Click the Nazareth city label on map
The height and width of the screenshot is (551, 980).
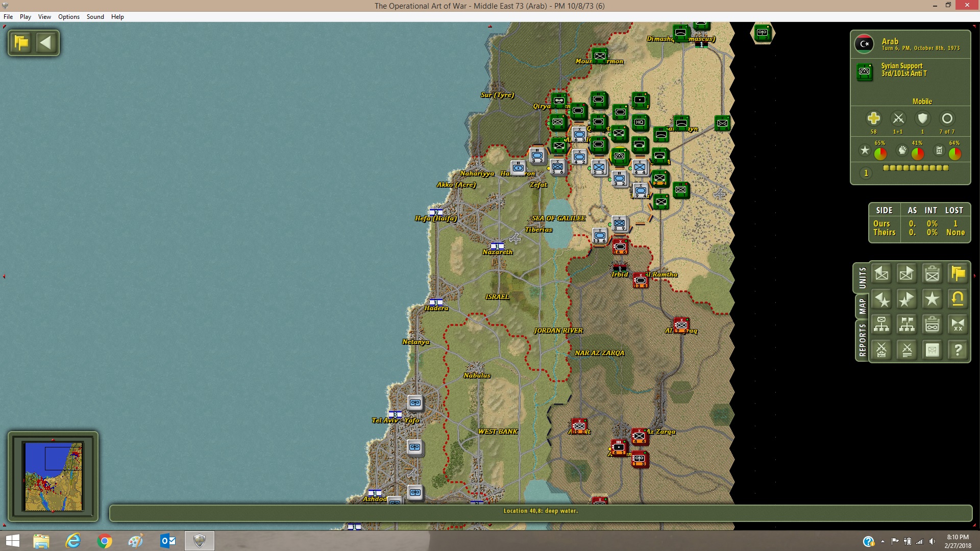[498, 252]
